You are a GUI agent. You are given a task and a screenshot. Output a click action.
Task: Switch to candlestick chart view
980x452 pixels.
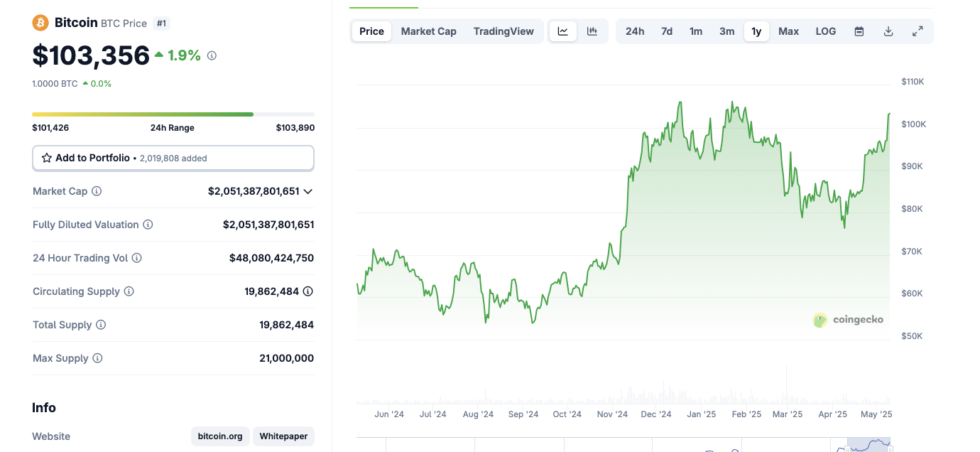pyautogui.click(x=592, y=31)
